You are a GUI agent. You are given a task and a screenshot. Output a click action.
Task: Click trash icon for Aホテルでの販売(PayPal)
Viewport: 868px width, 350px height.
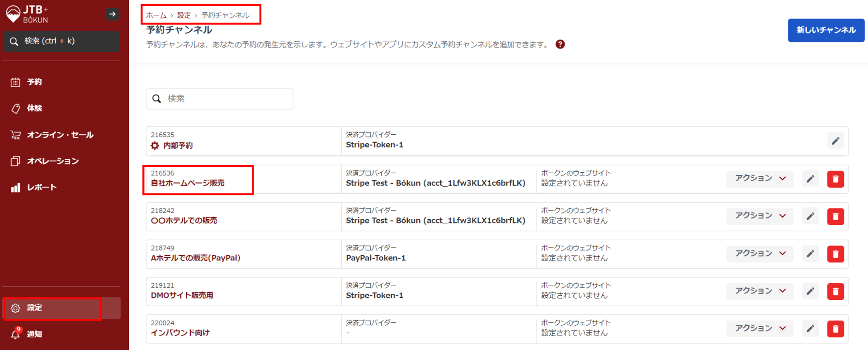click(x=835, y=254)
